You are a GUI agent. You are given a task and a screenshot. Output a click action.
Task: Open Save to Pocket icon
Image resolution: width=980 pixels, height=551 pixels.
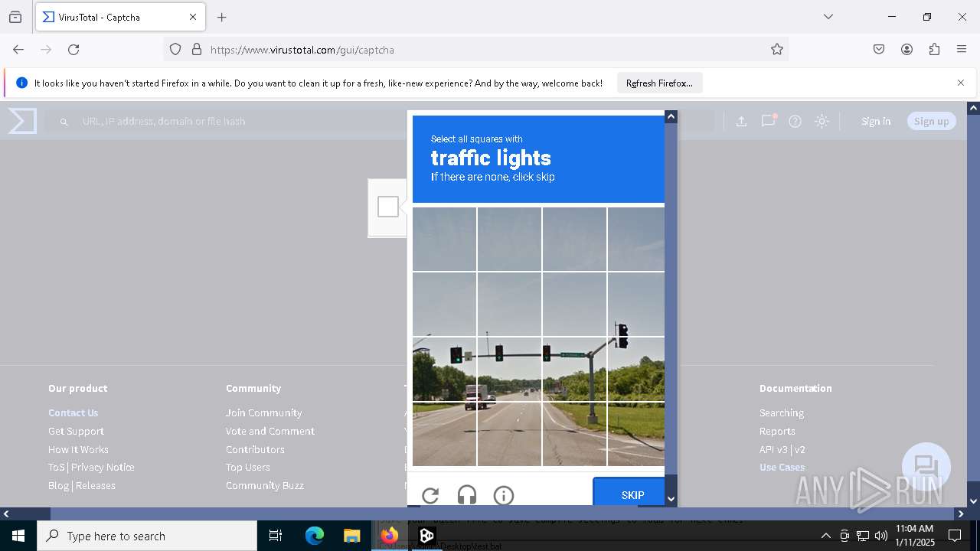point(879,50)
